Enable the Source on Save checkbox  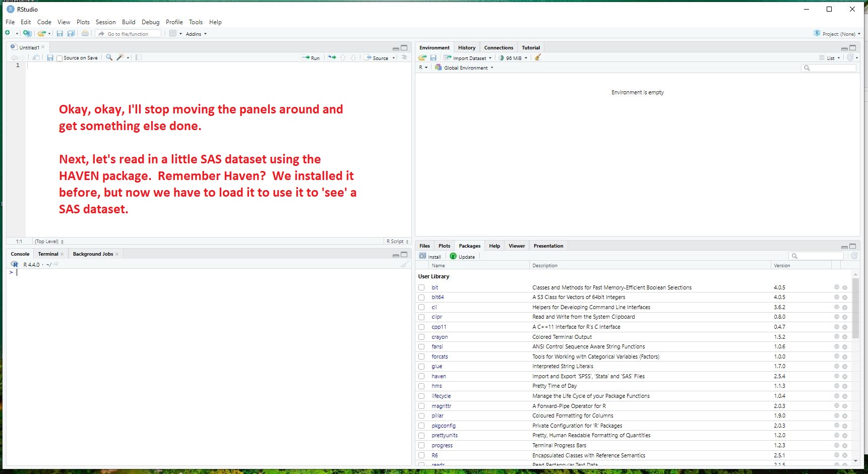(x=59, y=58)
